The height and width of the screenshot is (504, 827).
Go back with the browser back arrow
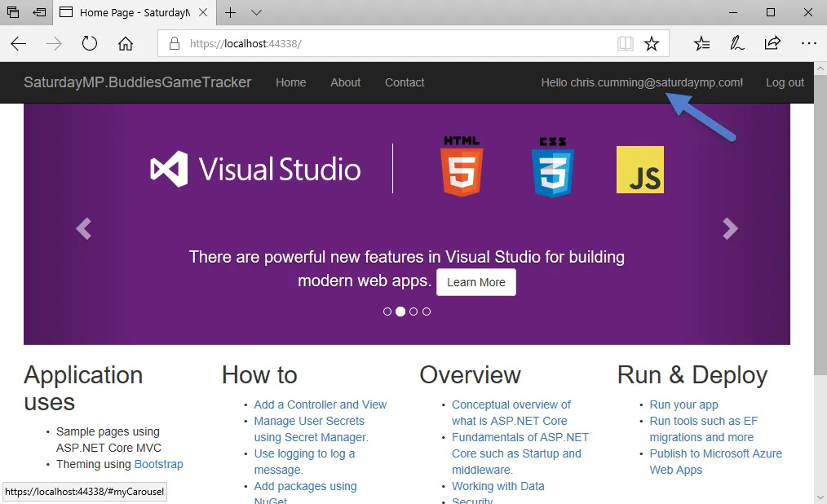(19, 44)
